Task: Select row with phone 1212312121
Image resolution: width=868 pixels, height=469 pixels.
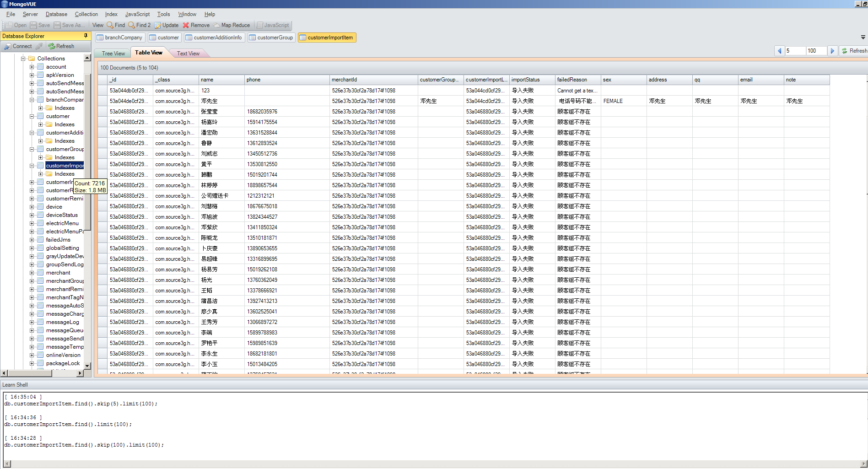Action: (464, 196)
